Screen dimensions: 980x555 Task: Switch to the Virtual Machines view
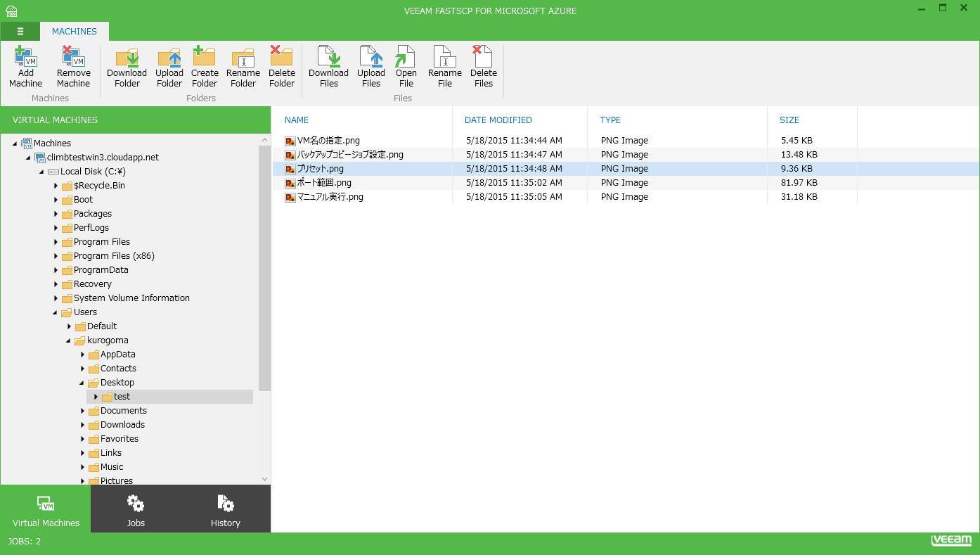tap(46, 509)
